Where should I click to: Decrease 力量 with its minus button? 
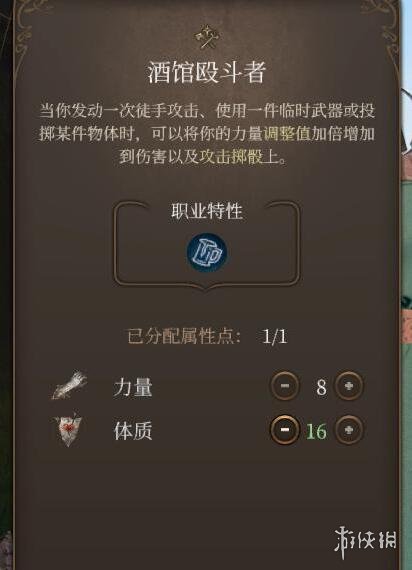pos(285,386)
